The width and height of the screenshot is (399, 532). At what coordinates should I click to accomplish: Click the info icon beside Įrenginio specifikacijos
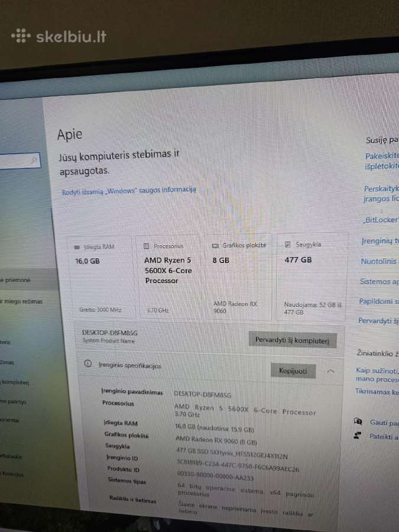point(88,364)
